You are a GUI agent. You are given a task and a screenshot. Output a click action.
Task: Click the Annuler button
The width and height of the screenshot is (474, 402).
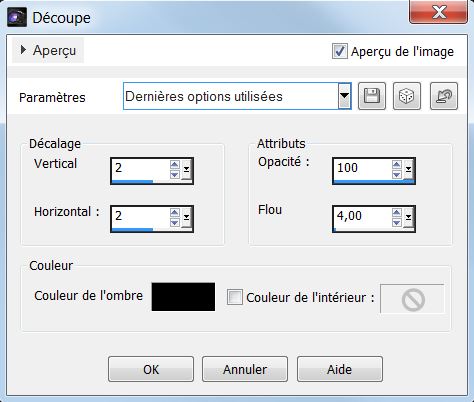tap(245, 369)
